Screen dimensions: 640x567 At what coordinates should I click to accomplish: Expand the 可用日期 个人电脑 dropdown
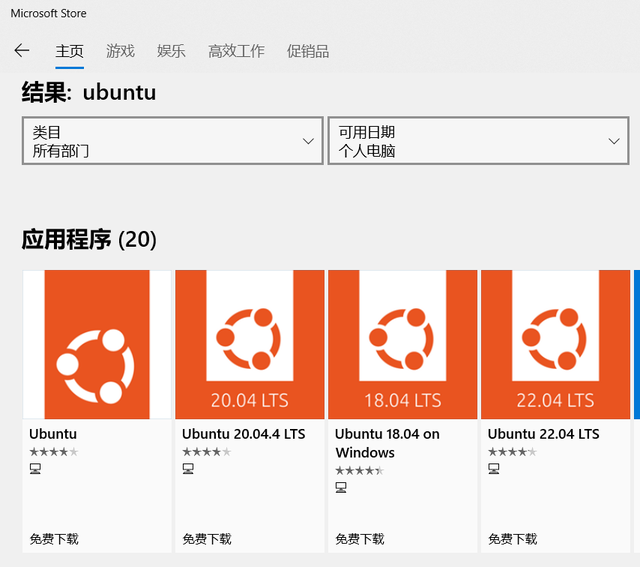(x=478, y=141)
